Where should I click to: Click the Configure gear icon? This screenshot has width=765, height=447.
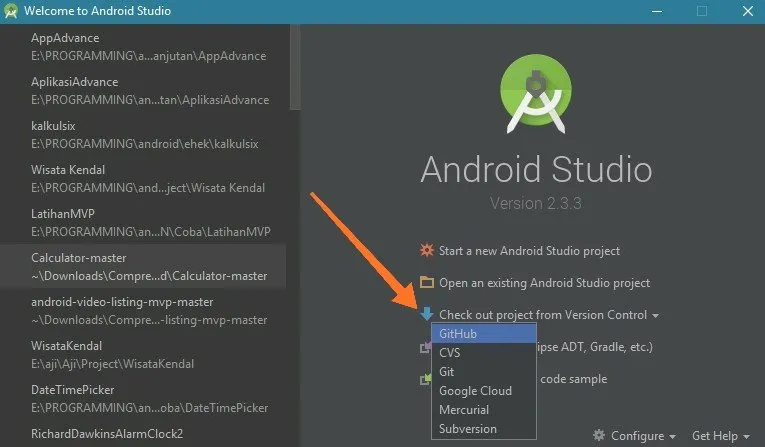tap(599, 435)
